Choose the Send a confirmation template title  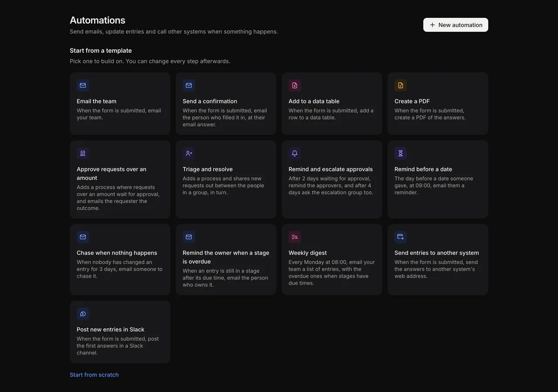pos(210,101)
